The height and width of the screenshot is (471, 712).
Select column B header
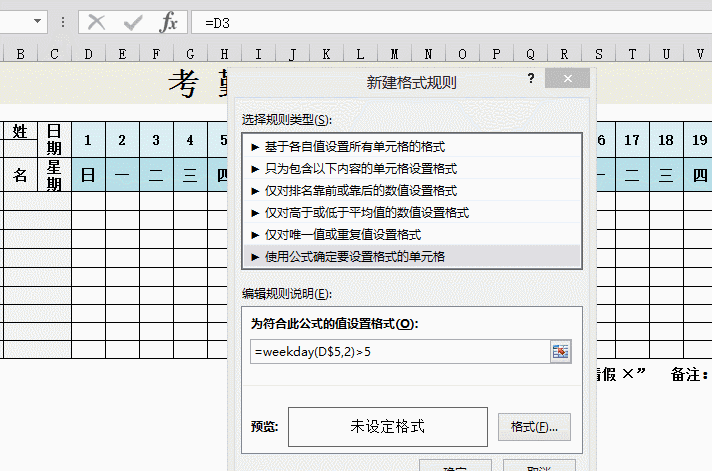[20, 54]
